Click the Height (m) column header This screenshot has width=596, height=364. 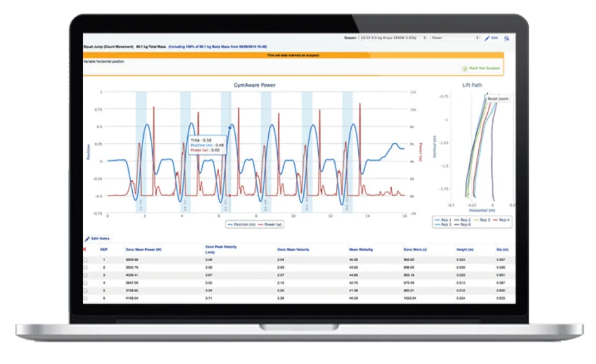465,249
